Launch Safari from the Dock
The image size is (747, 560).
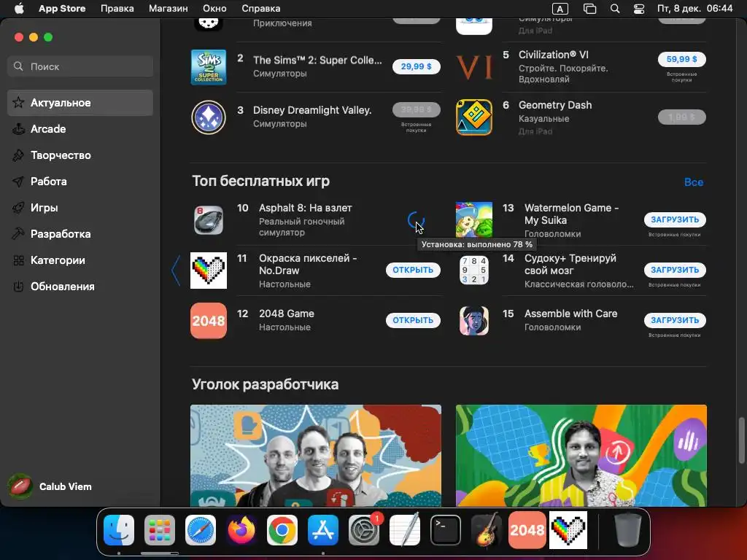201,530
